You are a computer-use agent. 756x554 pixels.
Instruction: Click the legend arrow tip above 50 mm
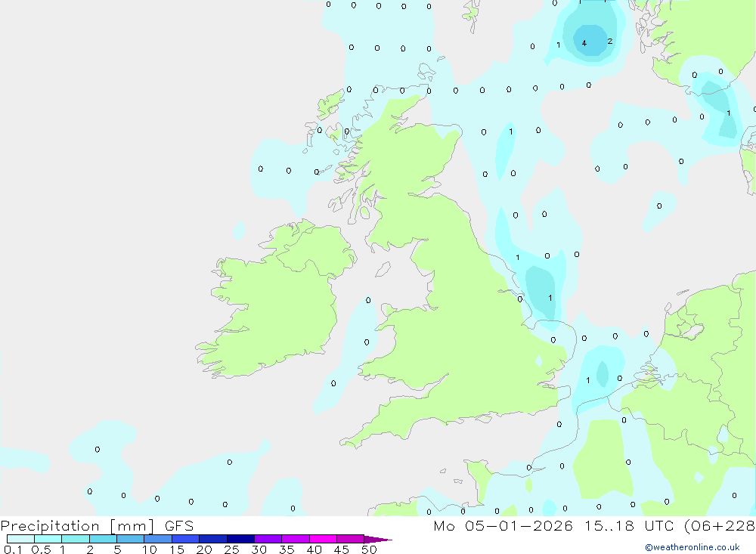[x=378, y=540]
